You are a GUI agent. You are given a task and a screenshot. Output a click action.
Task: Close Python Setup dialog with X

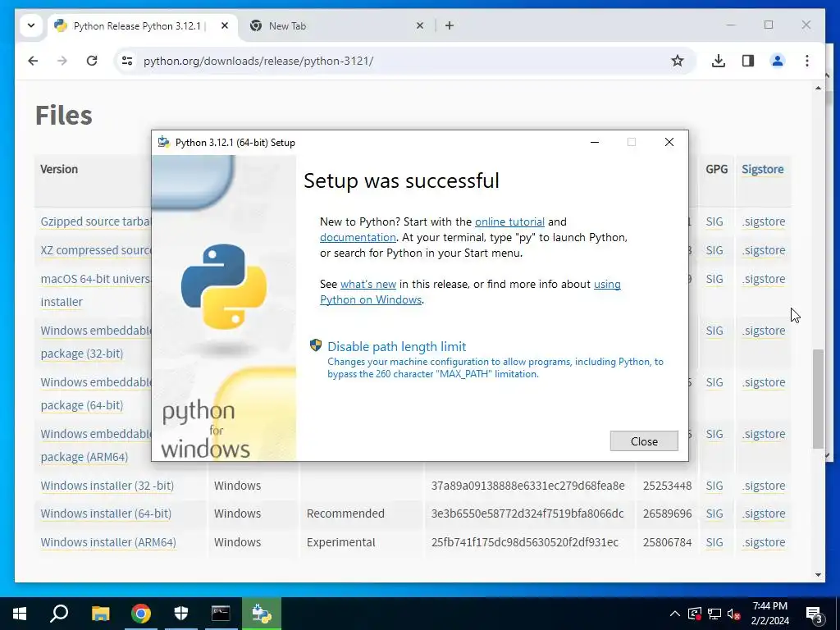coord(669,142)
